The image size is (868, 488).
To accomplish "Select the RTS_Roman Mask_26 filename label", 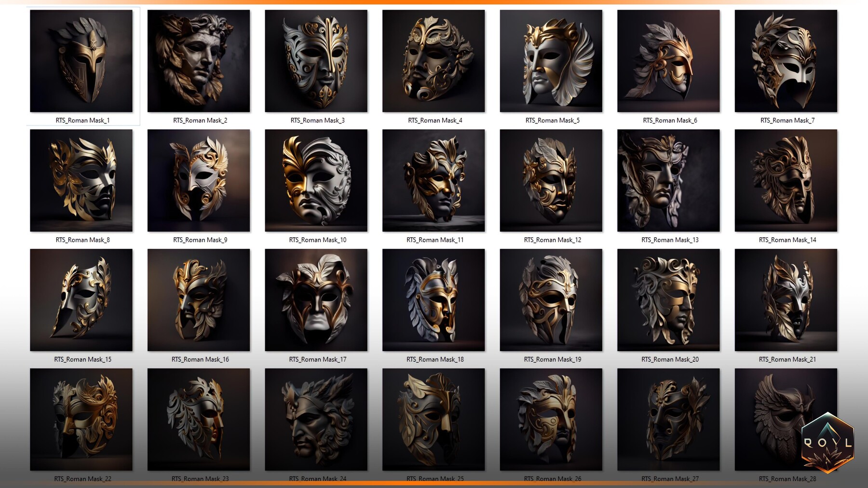I will [x=552, y=479].
